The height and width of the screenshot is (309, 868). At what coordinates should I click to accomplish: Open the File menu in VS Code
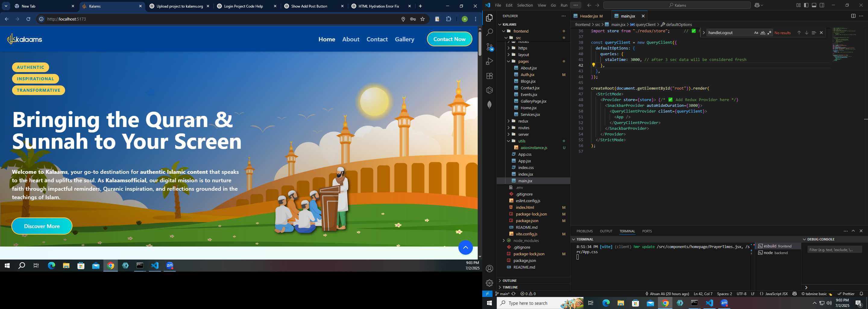pyautogui.click(x=498, y=5)
